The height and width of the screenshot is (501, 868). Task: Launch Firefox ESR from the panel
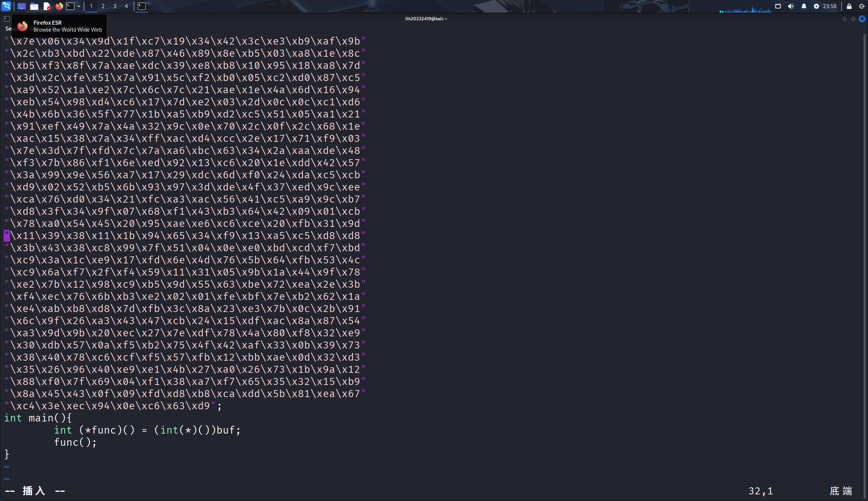pyautogui.click(x=59, y=6)
